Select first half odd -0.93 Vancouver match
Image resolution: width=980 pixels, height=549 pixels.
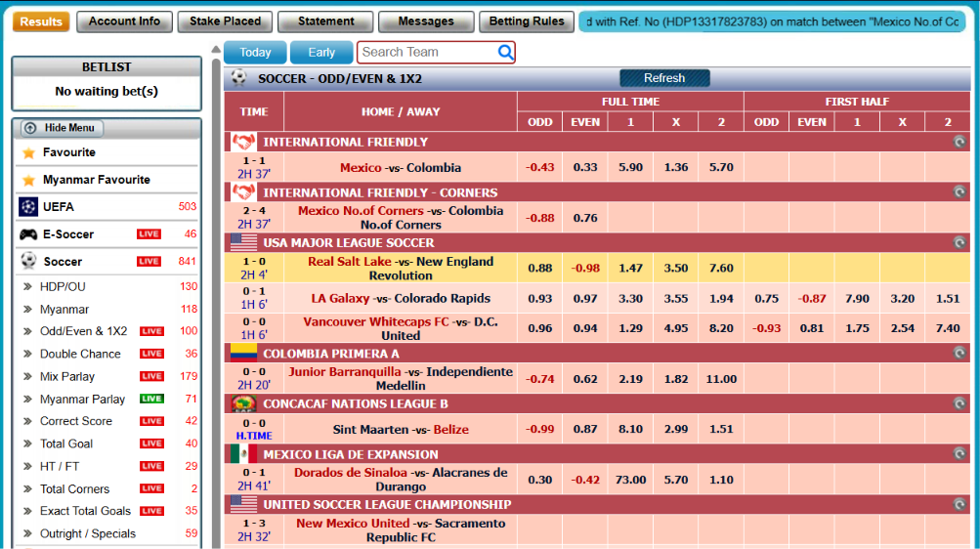[x=766, y=328]
